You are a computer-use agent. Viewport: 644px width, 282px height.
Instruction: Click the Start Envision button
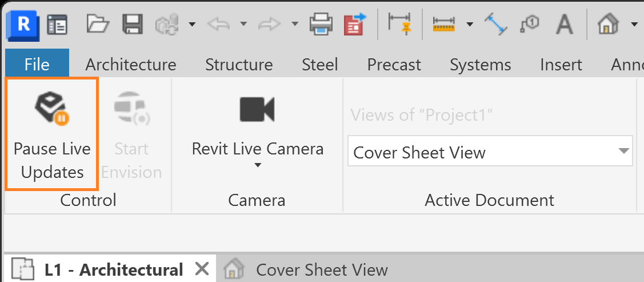(131, 134)
